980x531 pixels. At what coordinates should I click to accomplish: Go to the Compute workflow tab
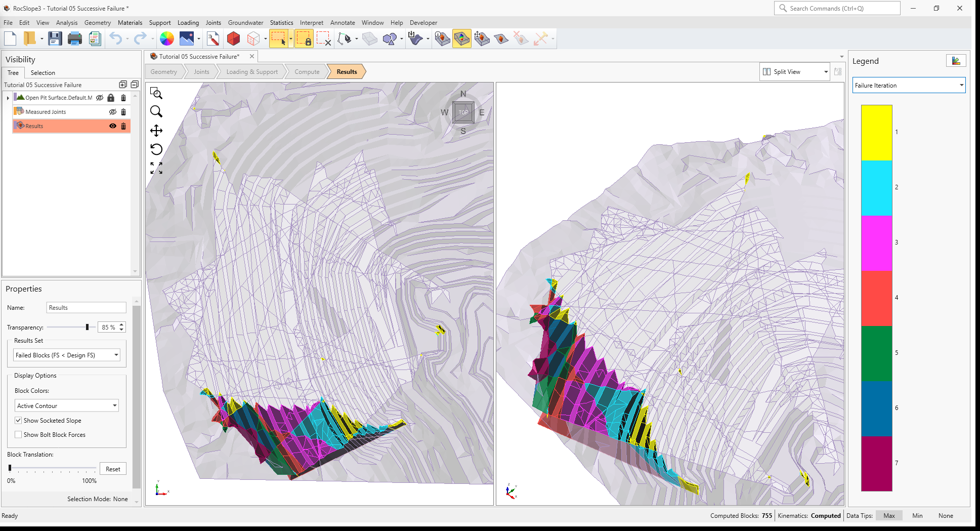pos(307,72)
